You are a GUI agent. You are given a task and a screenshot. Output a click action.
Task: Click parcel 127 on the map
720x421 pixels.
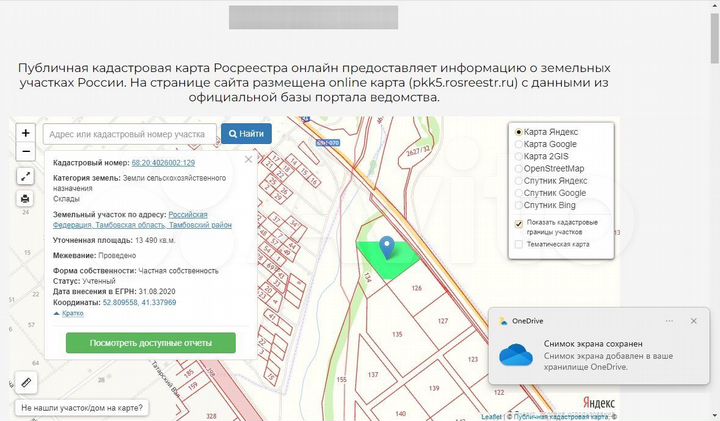[x=443, y=321]
